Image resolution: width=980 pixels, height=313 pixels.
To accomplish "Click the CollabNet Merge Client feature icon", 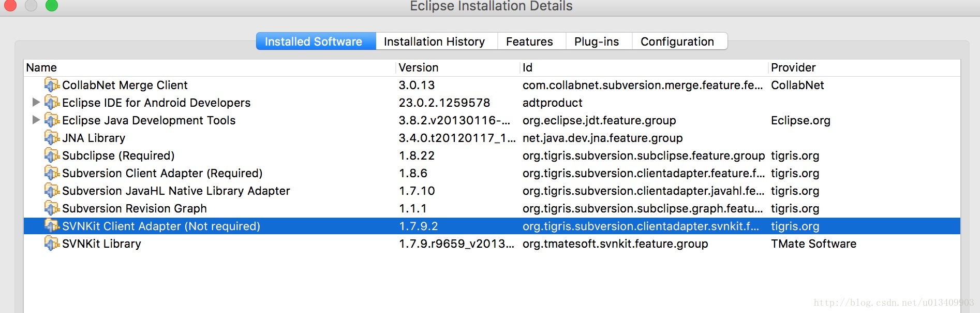I will click(x=52, y=84).
